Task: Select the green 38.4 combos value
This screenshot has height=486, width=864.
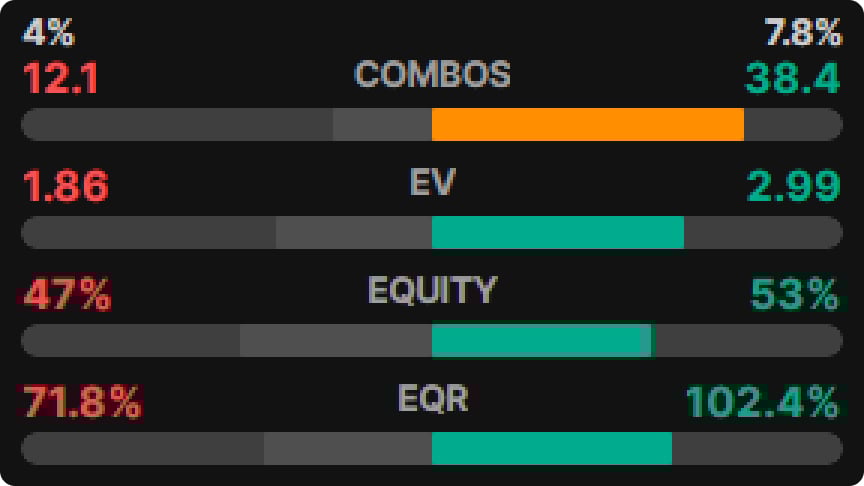Action: tap(792, 78)
